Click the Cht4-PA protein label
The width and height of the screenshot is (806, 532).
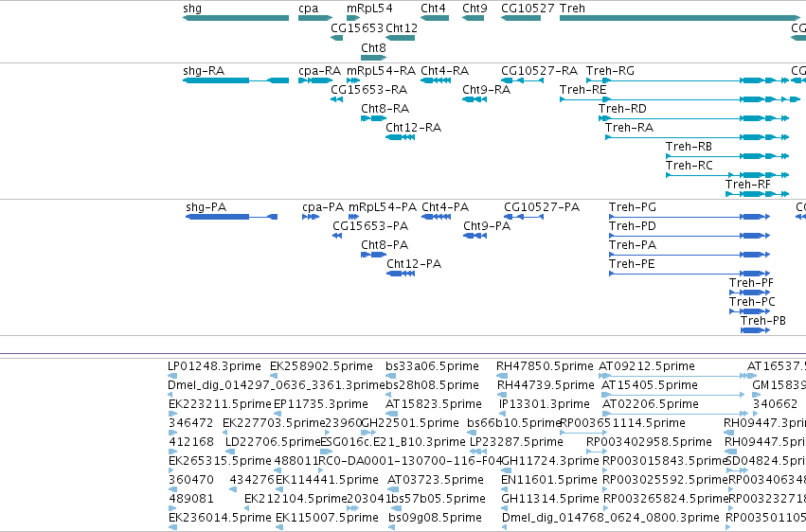(x=445, y=207)
